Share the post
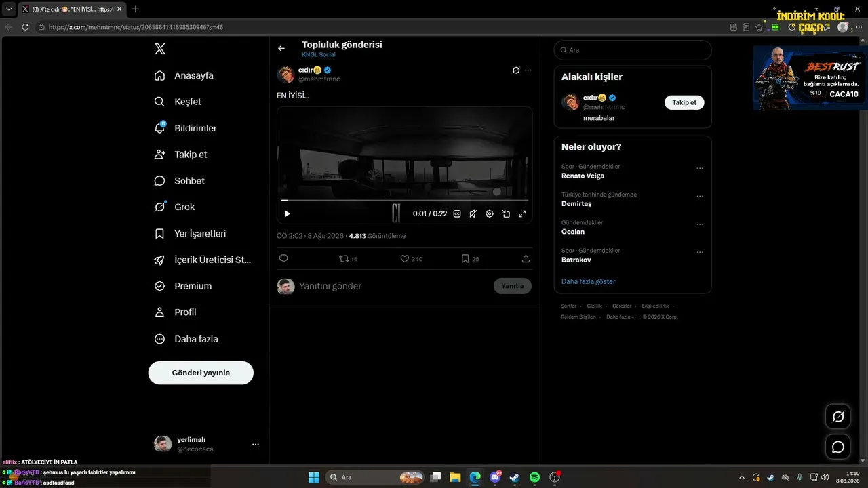The image size is (868, 488). pyautogui.click(x=526, y=258)
